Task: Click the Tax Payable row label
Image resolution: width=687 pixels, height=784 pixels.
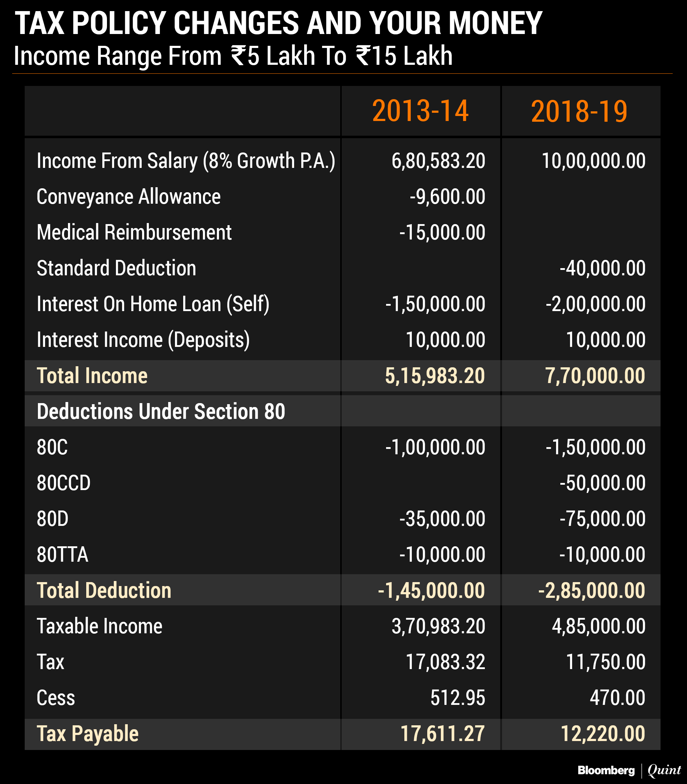Action: tap(87, 734)
